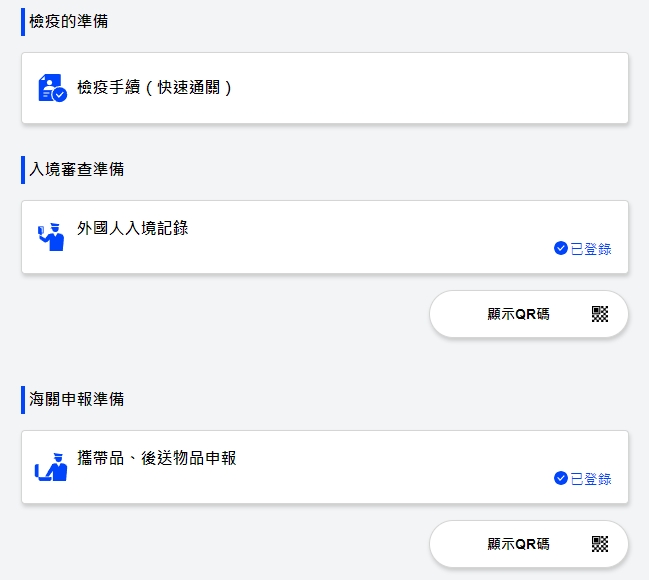Image resolution: width=649 pixels, height=580 pixels.
Task: Show QR code for customs declaration
Action: coord(529,544)
